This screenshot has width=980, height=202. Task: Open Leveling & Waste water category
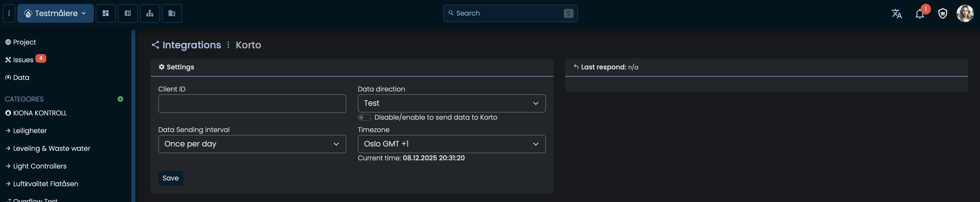pos(48,148)
